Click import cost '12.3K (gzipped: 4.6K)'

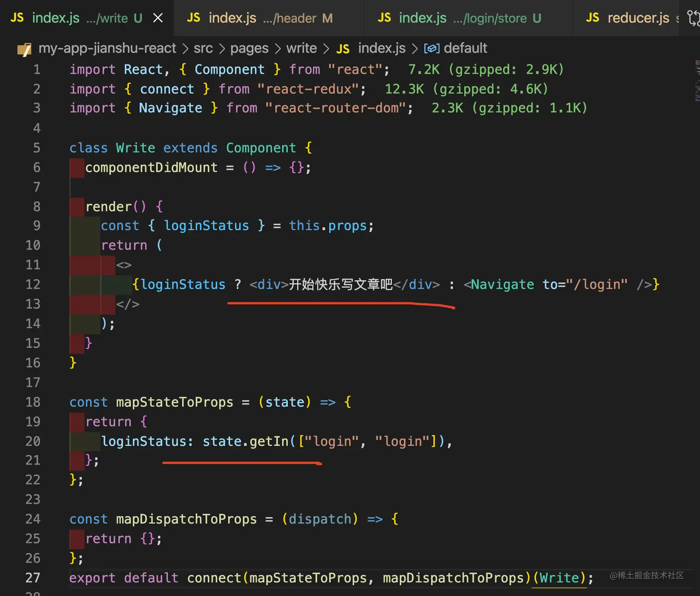tap(466, 89)
